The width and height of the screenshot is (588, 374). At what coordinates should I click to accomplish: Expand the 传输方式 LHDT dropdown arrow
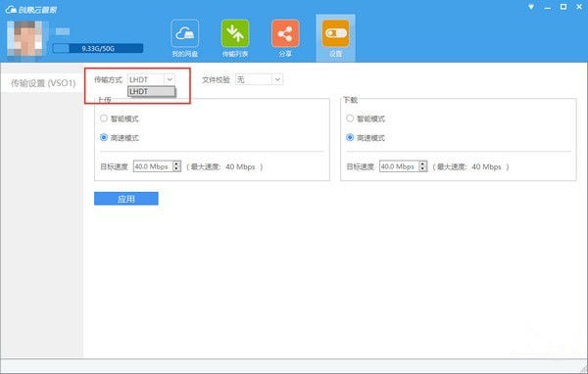[170, 79]
